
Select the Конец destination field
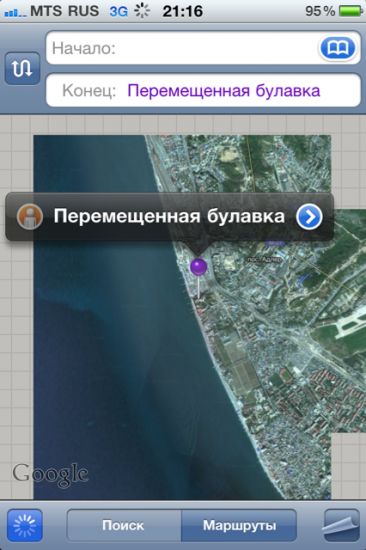click(x=203, y=90)
